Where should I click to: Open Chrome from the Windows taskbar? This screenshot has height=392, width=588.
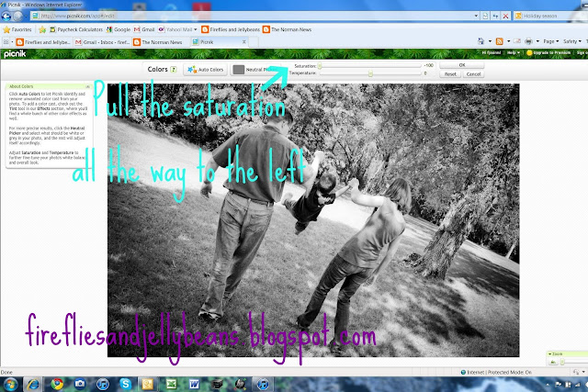58,381
